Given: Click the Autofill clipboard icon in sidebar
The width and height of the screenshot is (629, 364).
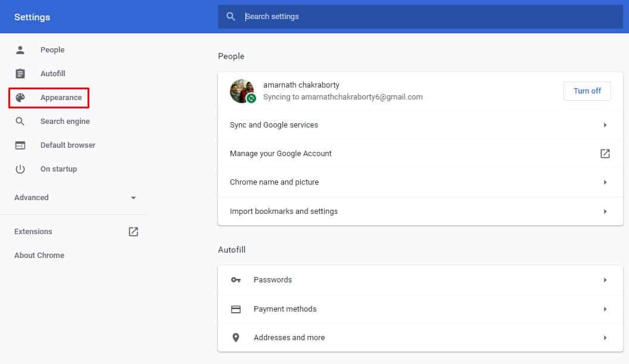Looking at the screenshot, I should coord(20,74).
